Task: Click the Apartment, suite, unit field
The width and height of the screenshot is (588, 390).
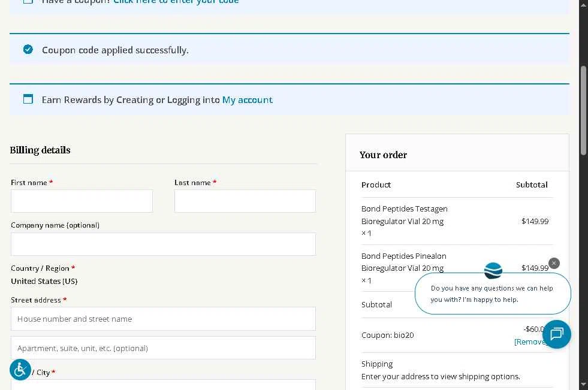Action: [x=163, y=348]
